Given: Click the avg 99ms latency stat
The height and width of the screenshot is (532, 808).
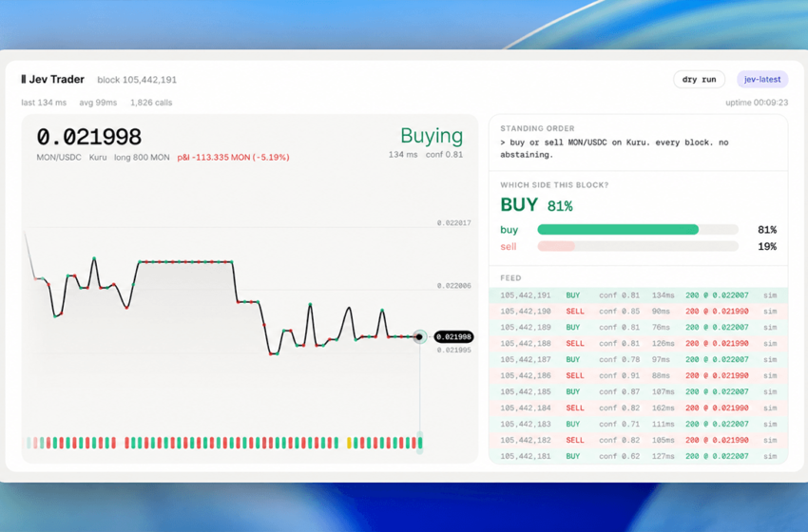Looking at the screenshot, I should pos(98,103).
